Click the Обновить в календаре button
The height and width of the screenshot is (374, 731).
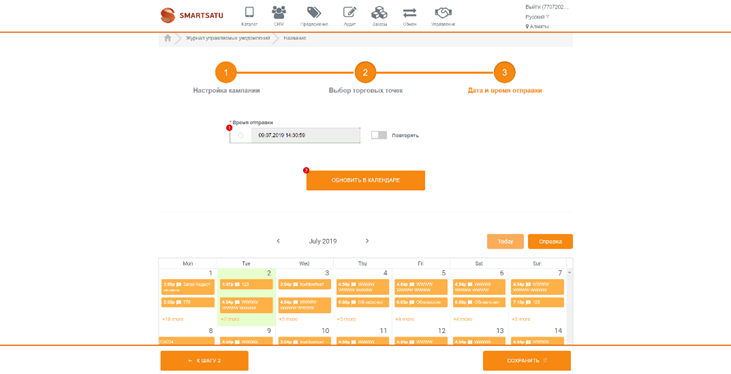(366, 180)
